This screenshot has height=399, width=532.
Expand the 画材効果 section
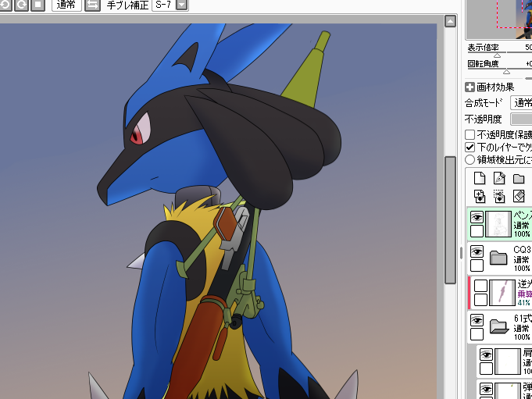pos(470,87)
